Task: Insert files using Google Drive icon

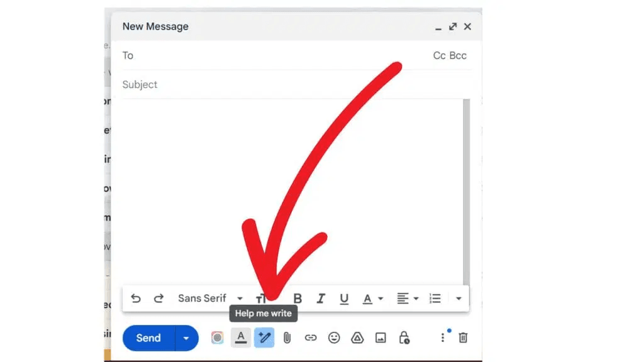Action: pos(357,338)
